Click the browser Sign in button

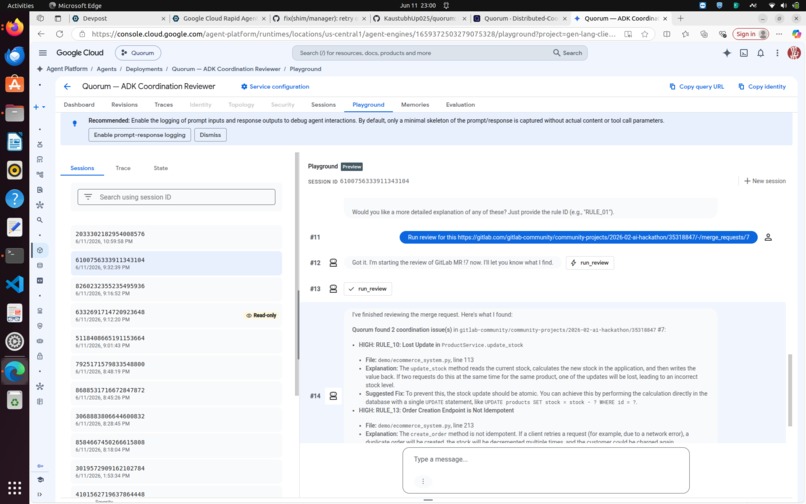(750, 34)
